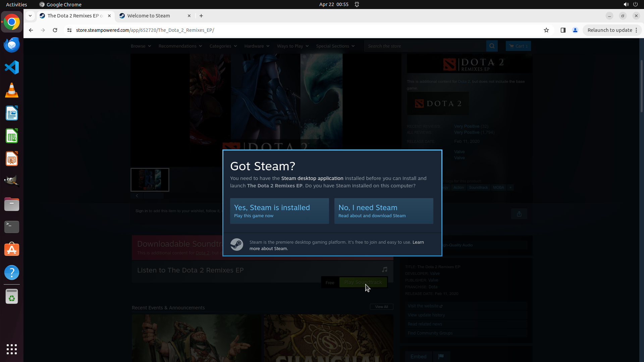Open Thunderbird from the dock
Viewport: 644px width, 362px height.
tap(12, 45)
